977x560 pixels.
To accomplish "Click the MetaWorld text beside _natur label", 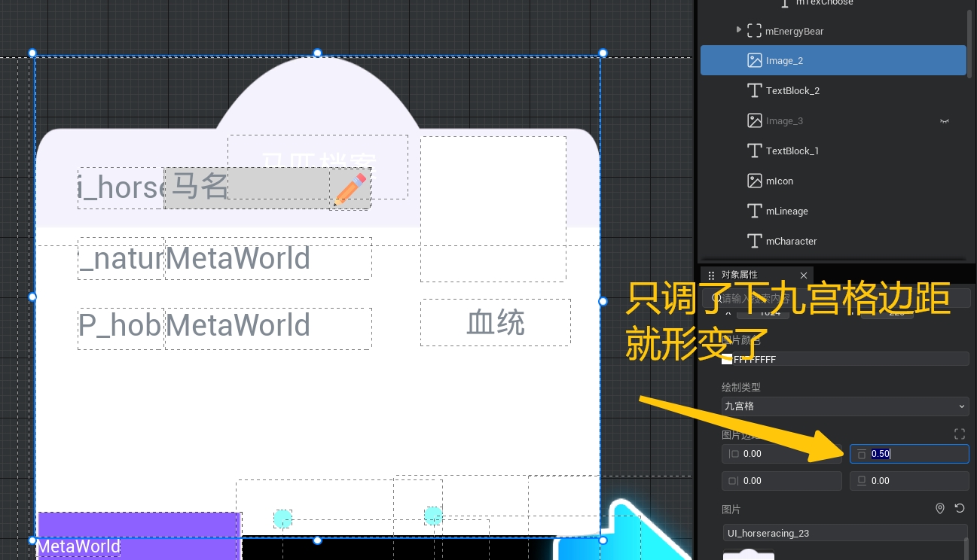I will click(x=237, y=258).
